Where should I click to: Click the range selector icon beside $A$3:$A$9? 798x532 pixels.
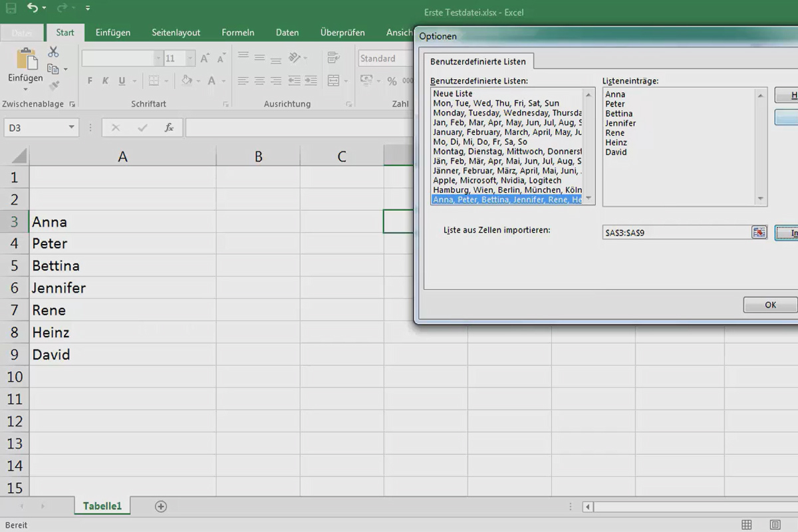pyautogui.click(x=759, y=232)
